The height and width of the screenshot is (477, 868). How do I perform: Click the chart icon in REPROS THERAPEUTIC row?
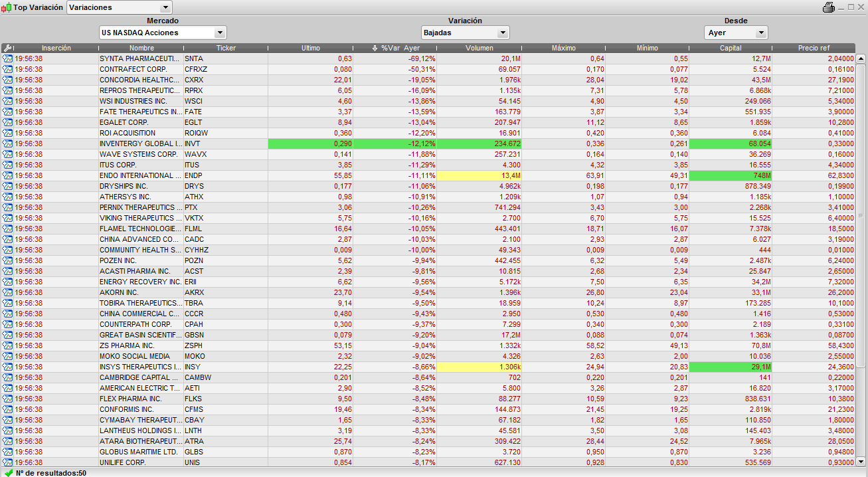click(x=8, y=90)
